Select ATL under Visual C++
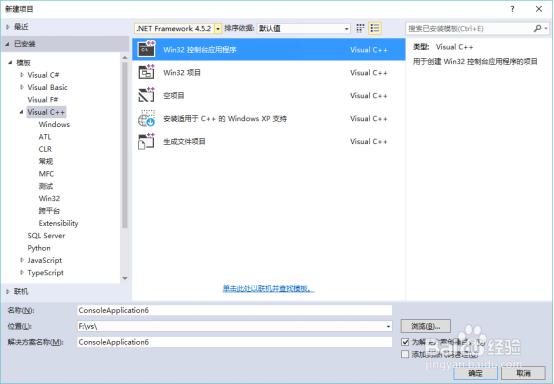 [45, 137]
